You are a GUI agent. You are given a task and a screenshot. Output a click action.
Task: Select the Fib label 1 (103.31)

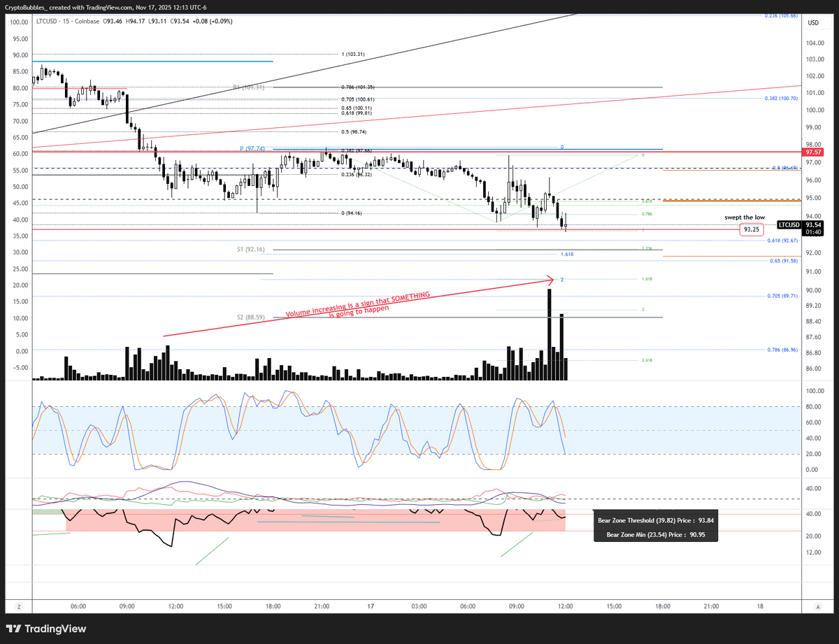coord(354,54)
